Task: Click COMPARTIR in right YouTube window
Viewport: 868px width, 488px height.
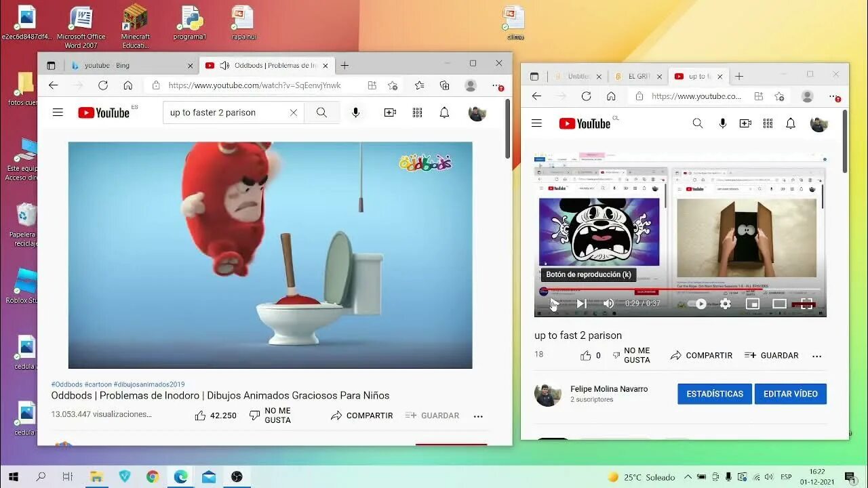Action: [701, 355]
